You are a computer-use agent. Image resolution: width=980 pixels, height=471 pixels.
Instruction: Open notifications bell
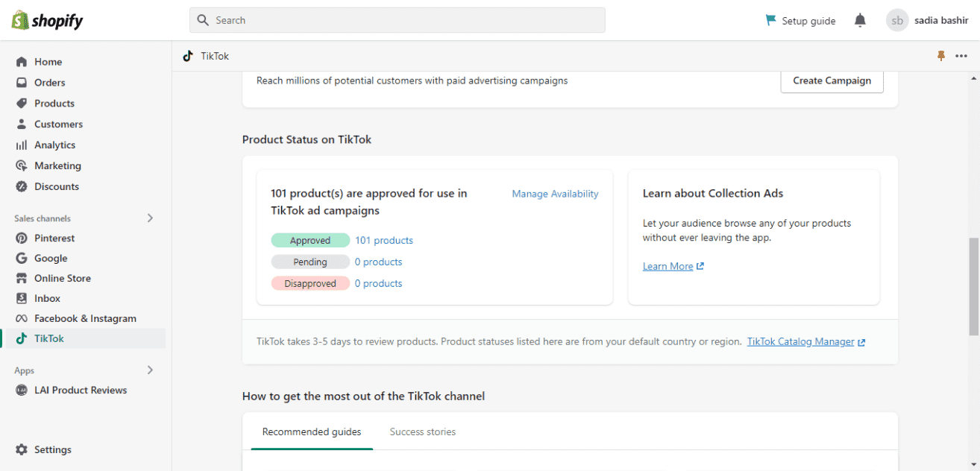[x=860, y=20]
